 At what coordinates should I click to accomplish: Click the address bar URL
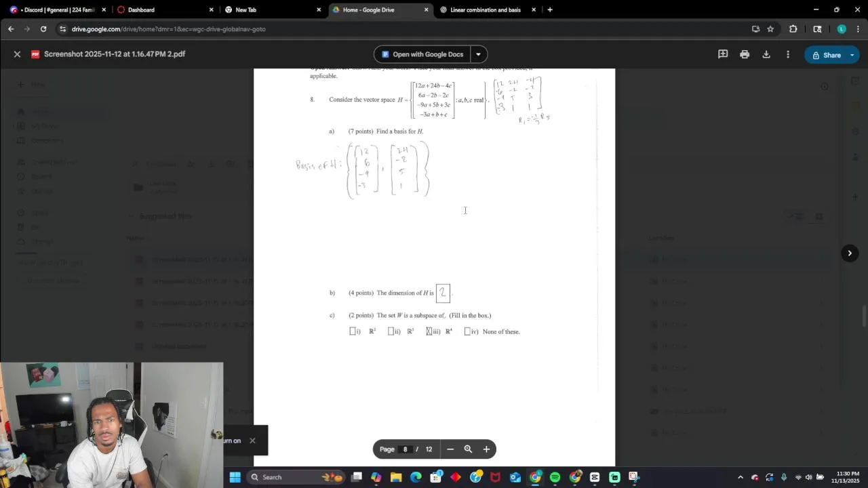(169, 29)
